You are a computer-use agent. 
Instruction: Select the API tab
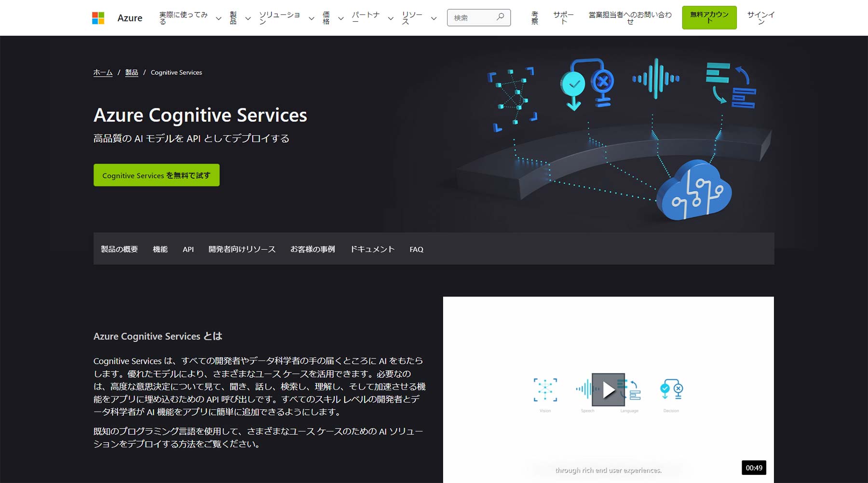[188, 249]
